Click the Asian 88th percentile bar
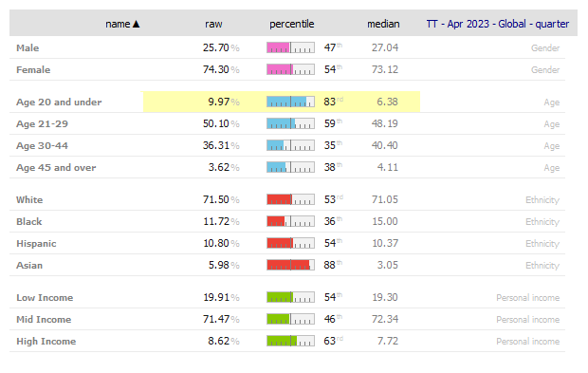Screen dimensions: 588x373 coord(290,265)
